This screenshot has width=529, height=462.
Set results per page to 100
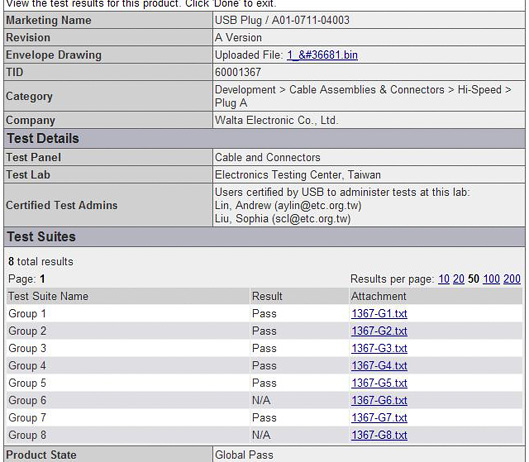pyautogui.click(x=491, y=279)
